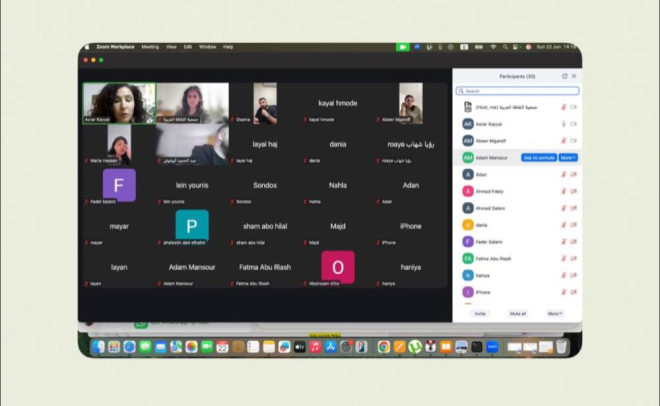The height and width of the screenshot is (406, 660).
Task: Click the muted mic icon for Abeer Mgandf
Action: (x=564, y=140)
